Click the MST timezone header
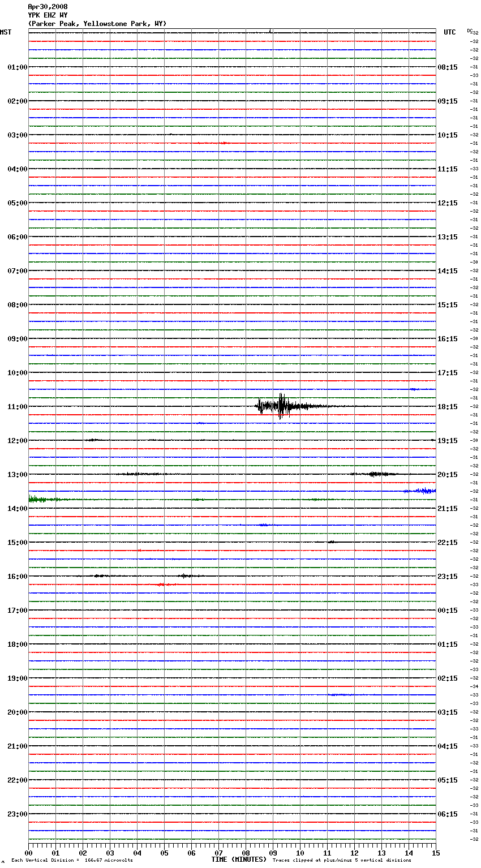Image resolution: width=481 pixels, height=868 pixels. (x=6, y=32)
